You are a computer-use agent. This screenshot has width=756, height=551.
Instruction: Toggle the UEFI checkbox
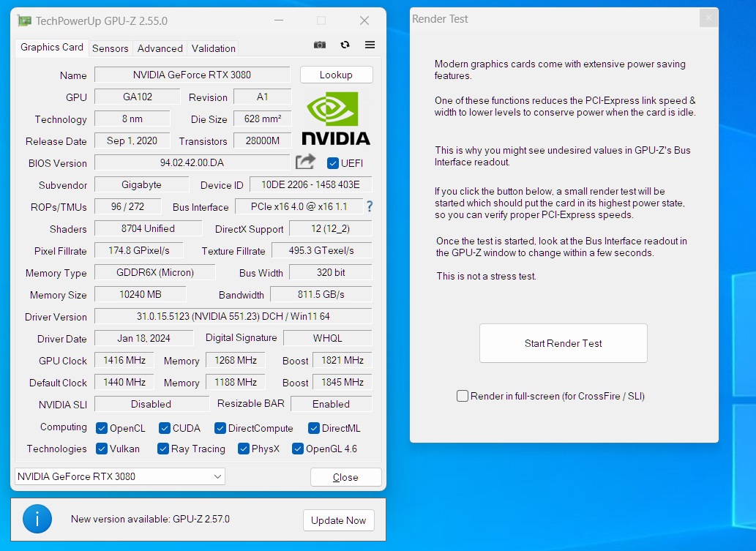tap(333, 163)
